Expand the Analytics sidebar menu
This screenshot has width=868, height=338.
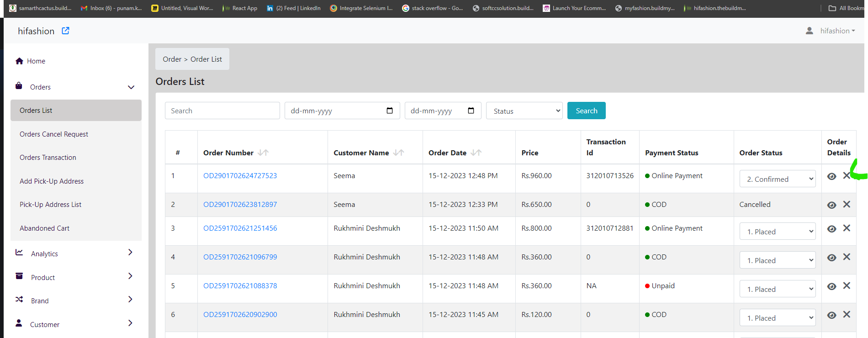tap(131, 252)
